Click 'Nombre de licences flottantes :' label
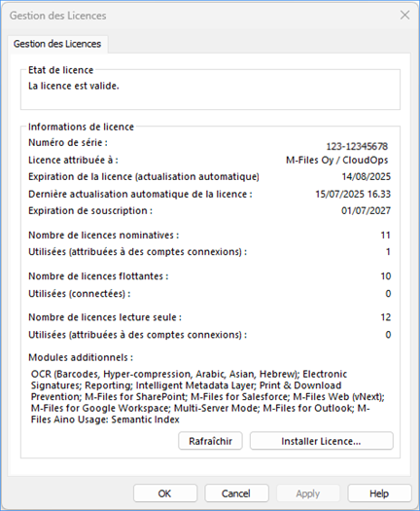The width and height of the screenshot is (420, 511). point(98,276)
